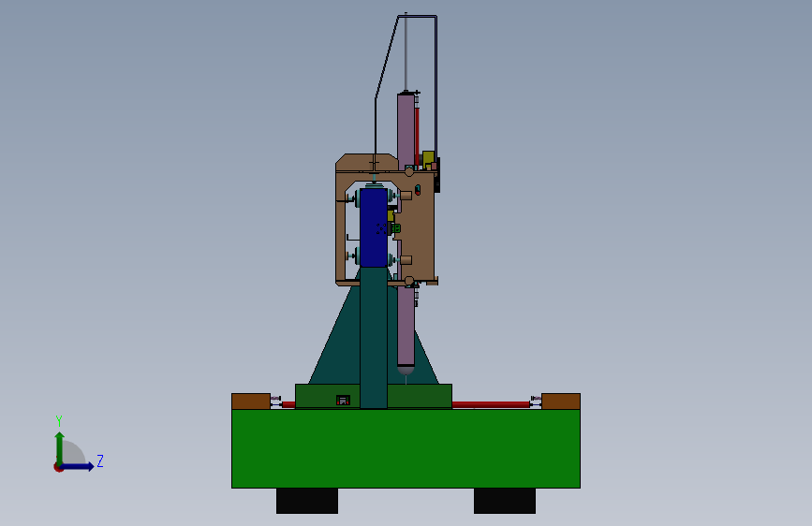Select the small green component beside blue block
Image resolution: width=812 pixels, height=526 pixels.
click(x=396, y=227)
